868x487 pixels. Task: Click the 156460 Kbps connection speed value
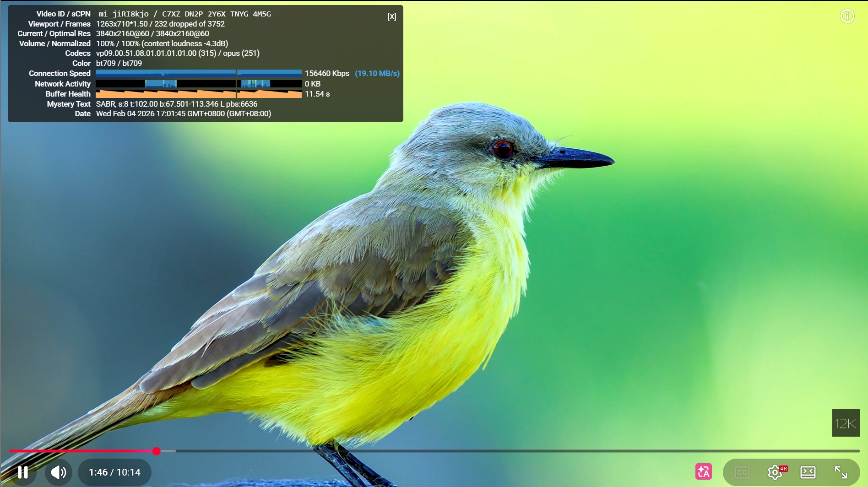click(x=327, y=74)
